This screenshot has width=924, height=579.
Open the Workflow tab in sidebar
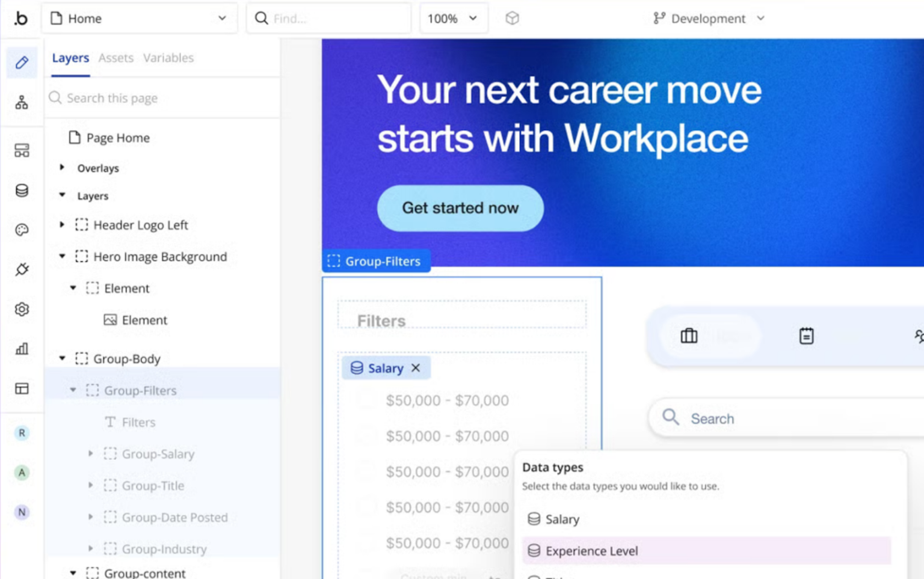click(x=22, y=102)
